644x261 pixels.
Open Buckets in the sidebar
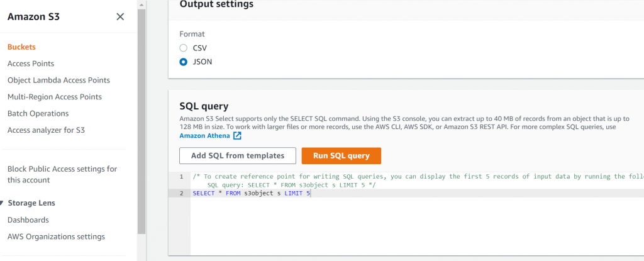(x=21, y=47)
